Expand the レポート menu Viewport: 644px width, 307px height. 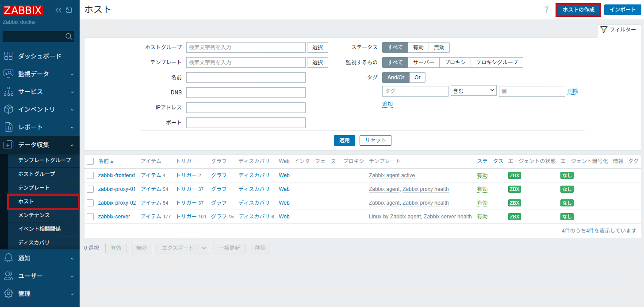(40, 127)
